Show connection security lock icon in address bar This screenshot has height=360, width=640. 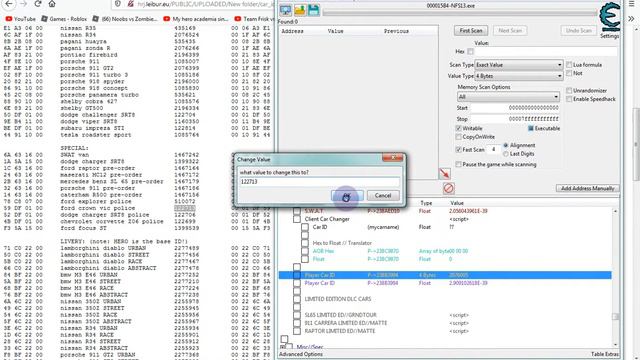pyautogui.click(x=131, y=4)
